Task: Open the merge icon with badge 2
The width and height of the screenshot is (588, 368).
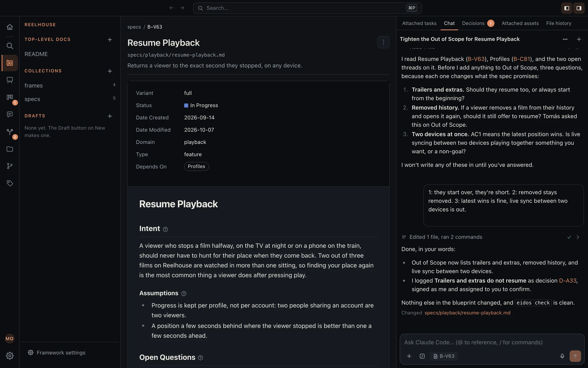Action: click(10, 132)
